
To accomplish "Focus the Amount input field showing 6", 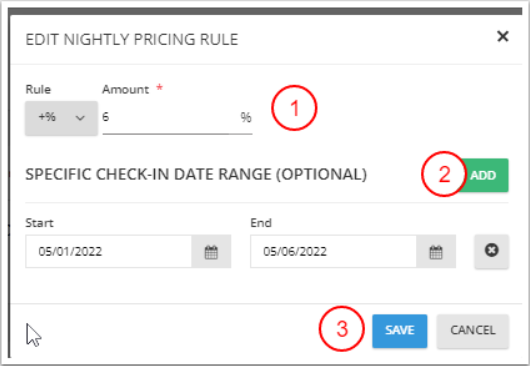I will (x=170, y=117).
